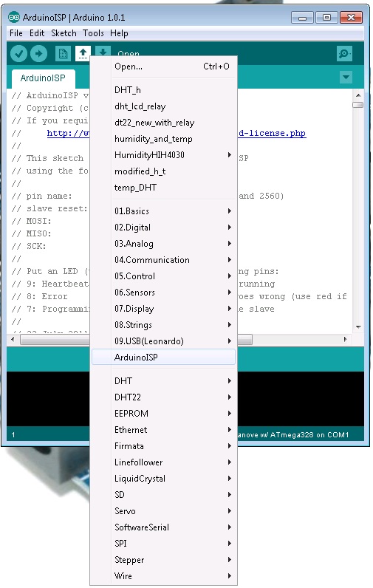
Task: Expand 01.Basics examples submenu
Action: (x=163, y=211)
